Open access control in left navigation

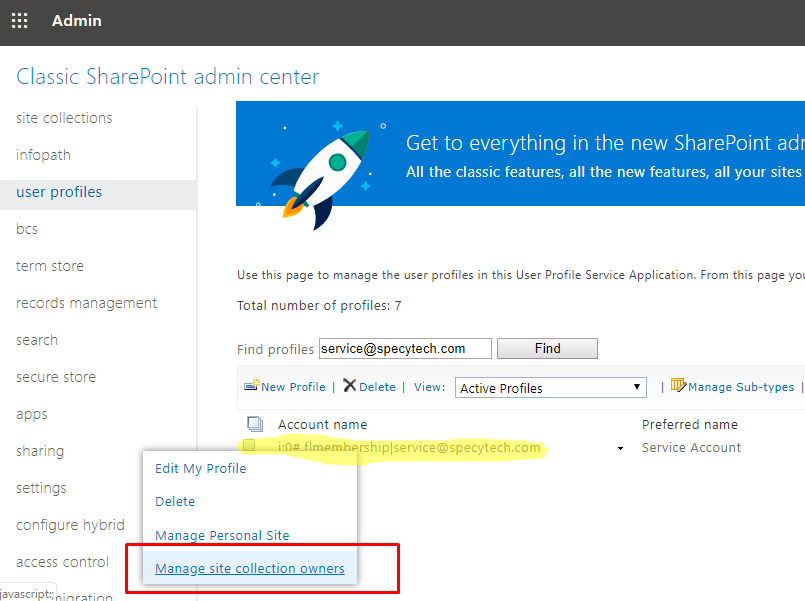point(63,562)
